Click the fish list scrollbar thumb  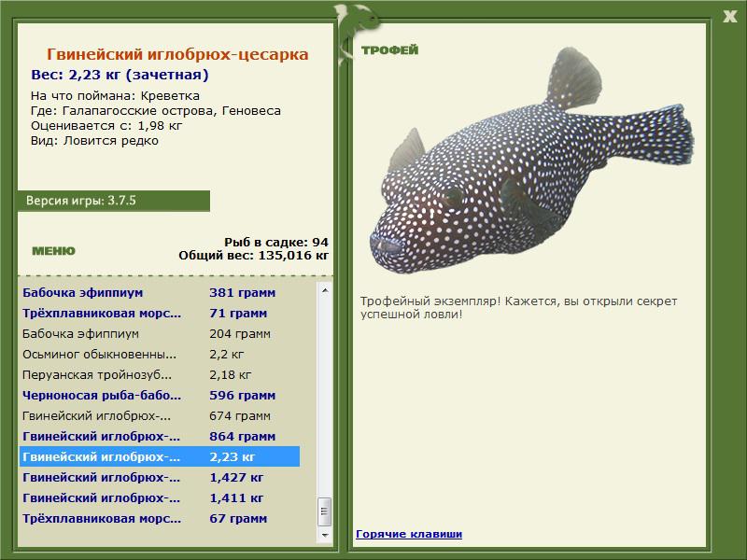click(325, 511)
